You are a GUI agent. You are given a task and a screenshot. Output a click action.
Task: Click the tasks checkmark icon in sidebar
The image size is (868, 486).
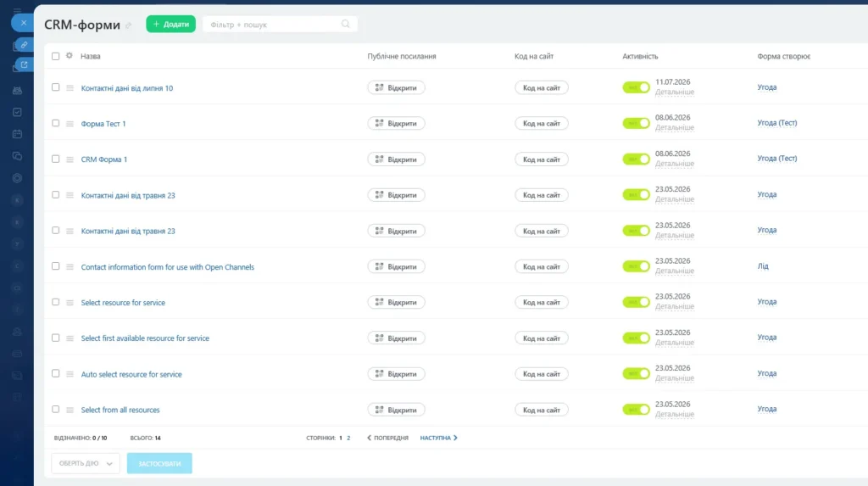pyautogui.click(x=17, y=112)
